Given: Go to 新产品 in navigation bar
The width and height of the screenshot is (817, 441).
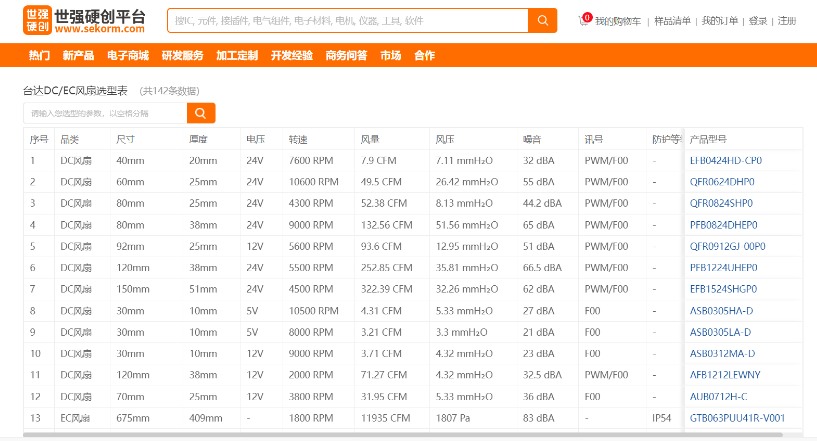Looking at the screenshot, I should 78,56.
